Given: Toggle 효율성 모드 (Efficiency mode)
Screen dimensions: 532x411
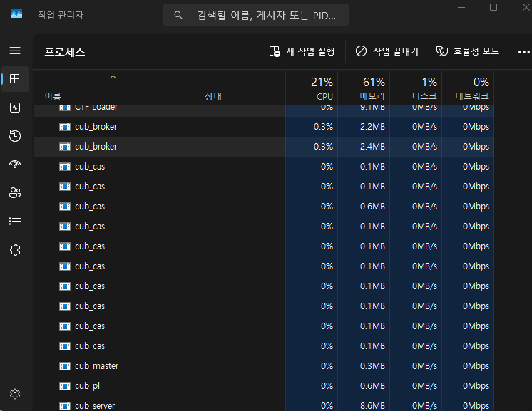Looking at the screenshot, I should (x=468, y=51).
